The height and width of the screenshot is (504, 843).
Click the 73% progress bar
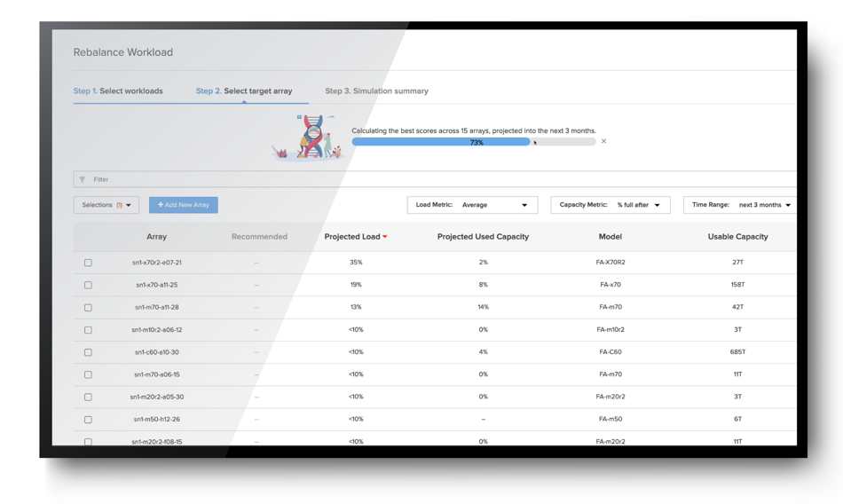474,142
